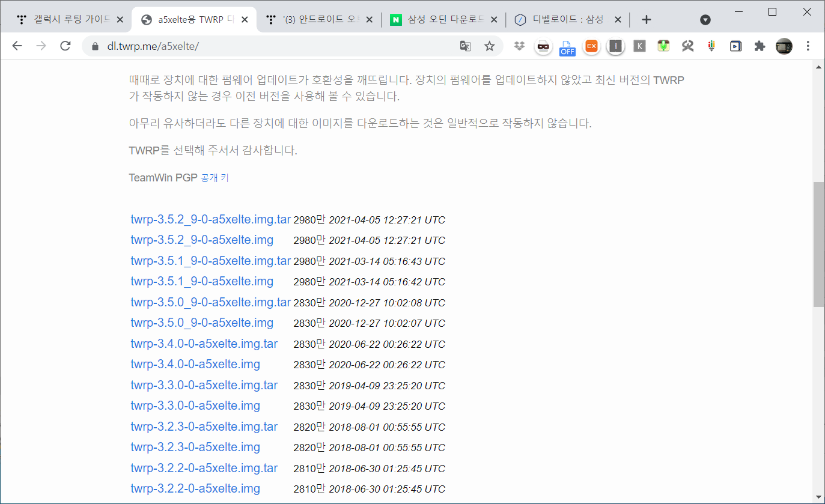Click the colored pencils extension icon

pyautogui.click(x=712, y=46)
